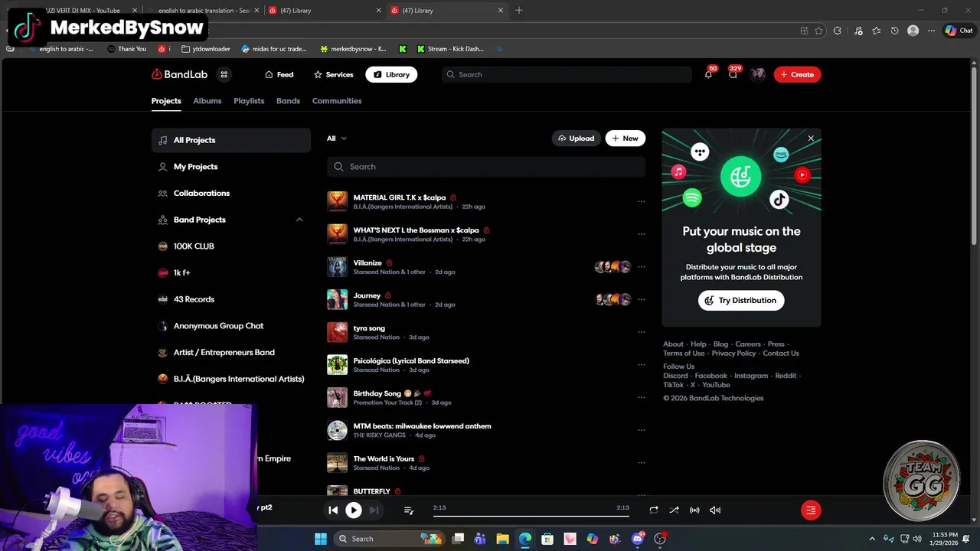Click the New project button

coord(626,139)
